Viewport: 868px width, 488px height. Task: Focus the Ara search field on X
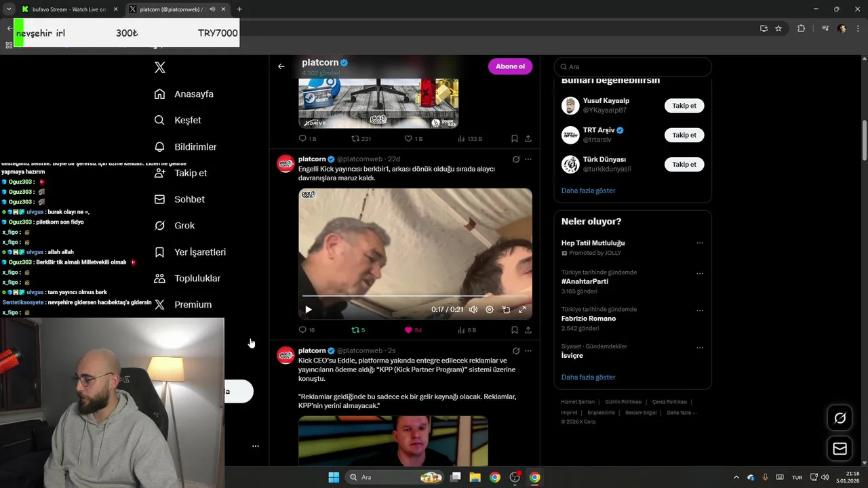[x=633, y=67]
